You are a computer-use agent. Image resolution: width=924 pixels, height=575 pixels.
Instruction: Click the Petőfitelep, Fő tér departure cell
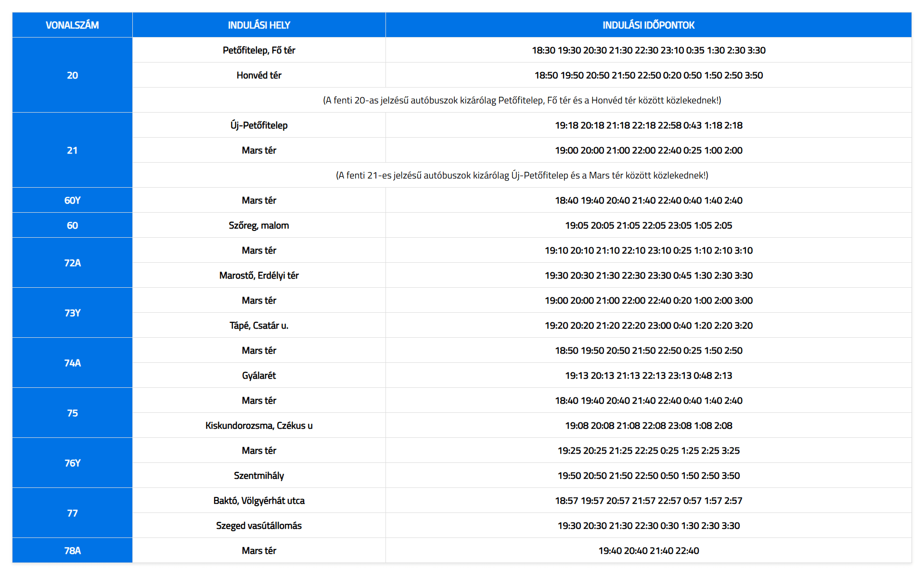click(259, 50)
